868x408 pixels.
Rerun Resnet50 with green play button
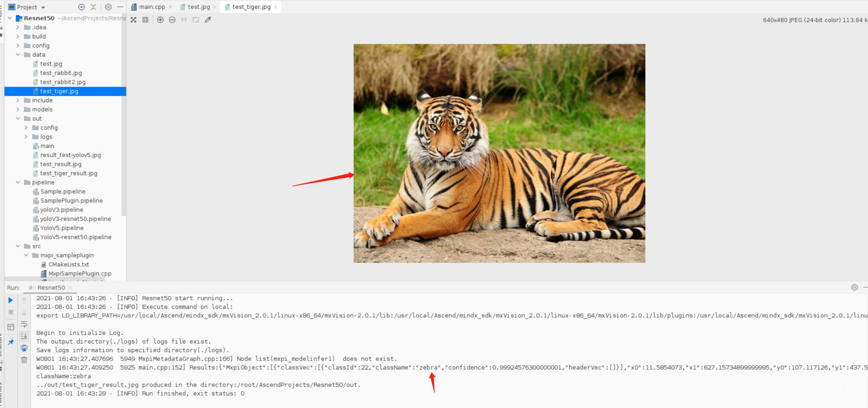(x=11, y=300)
